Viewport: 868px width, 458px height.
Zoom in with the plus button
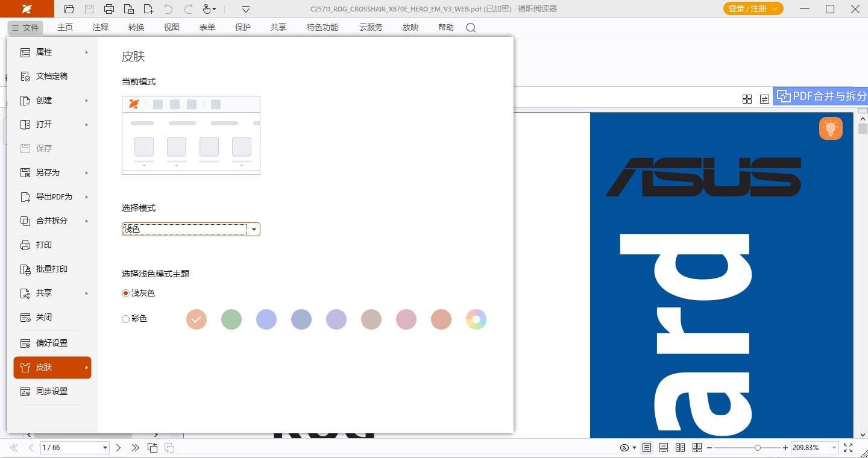(x=785, y=448)
